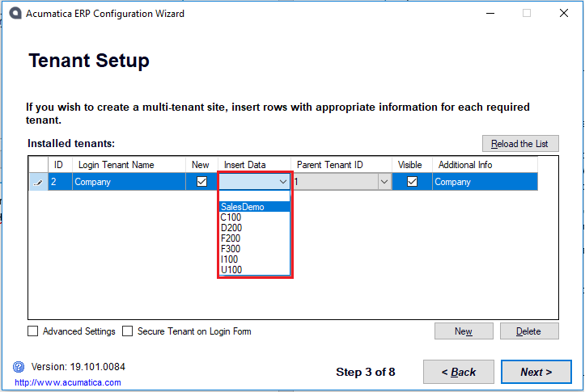
Task: Click the Additional Info column header
Action: 485,165
